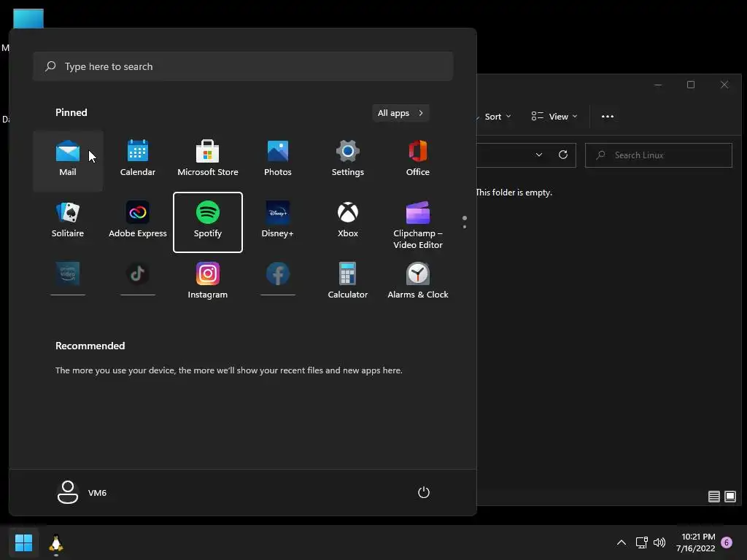Click the Search Linux field
This screenshot has width=747, height=560.
[x=659, y=155]
